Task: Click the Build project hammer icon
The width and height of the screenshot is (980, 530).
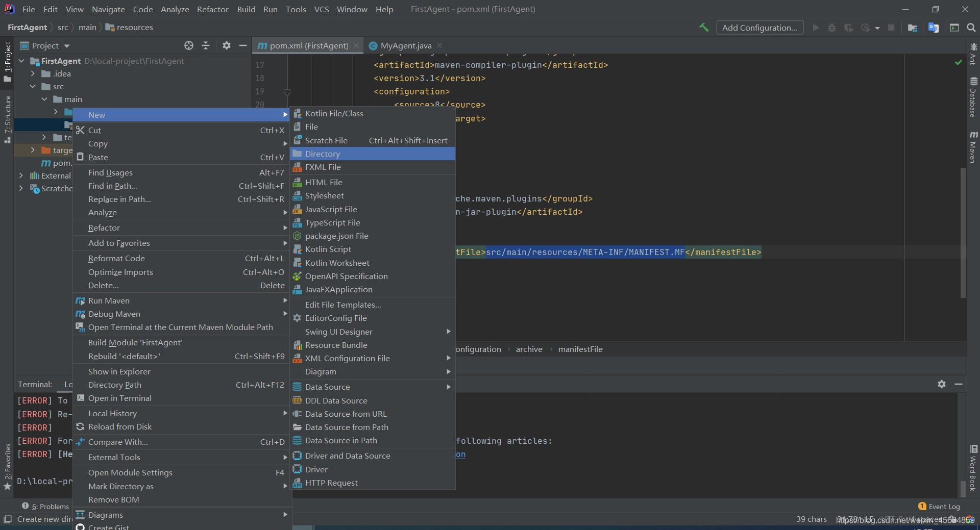Action: click(704, 28)
